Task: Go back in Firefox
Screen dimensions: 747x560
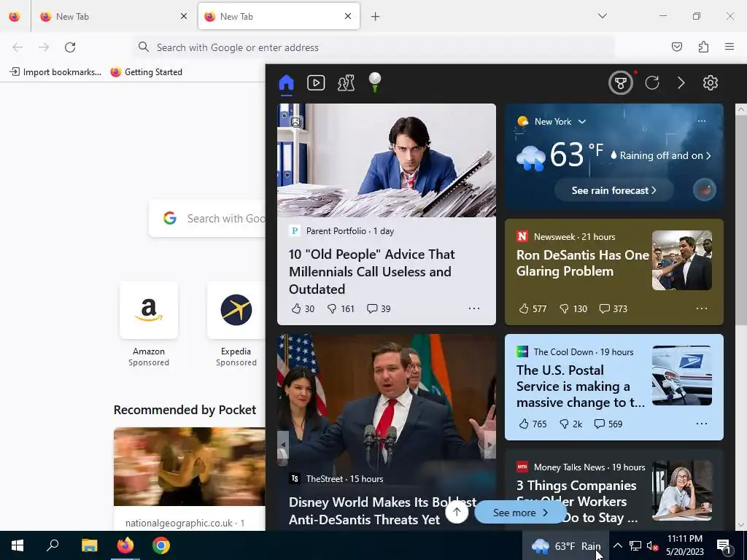Action: (x=18, y=47)
